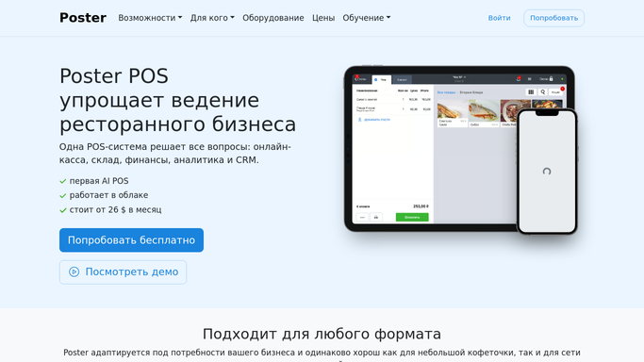Viewport: 644px width, 362px height.
Task: Click the loading spinner on phone screen
Action: click(x=547, y=172)
